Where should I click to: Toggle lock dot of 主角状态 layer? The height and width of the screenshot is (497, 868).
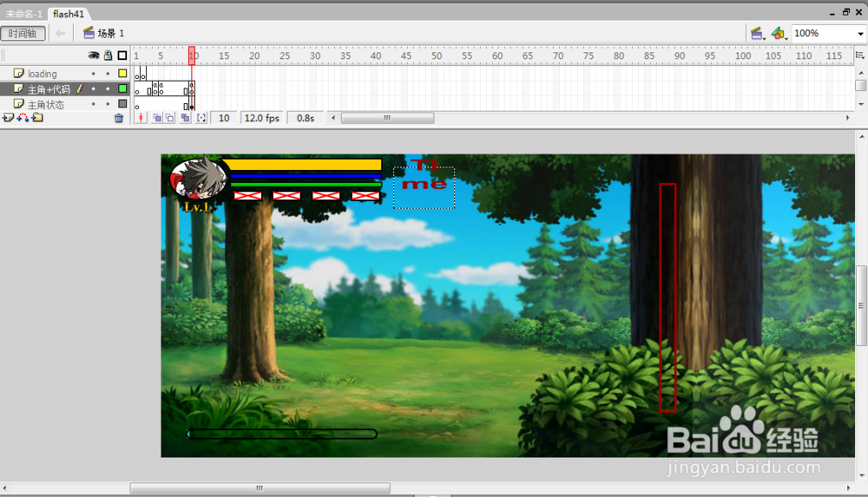[108, 104]
